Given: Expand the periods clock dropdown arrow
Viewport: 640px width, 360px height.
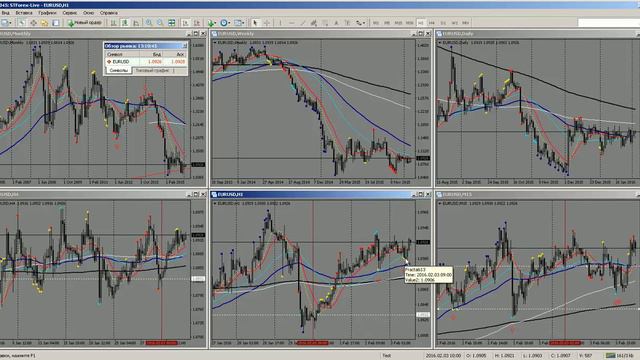Looking at the screenshot, I should 229,23.
